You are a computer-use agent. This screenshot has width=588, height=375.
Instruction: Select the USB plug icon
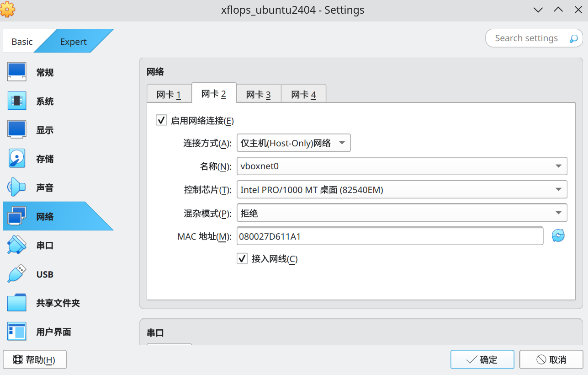point(17,274)
